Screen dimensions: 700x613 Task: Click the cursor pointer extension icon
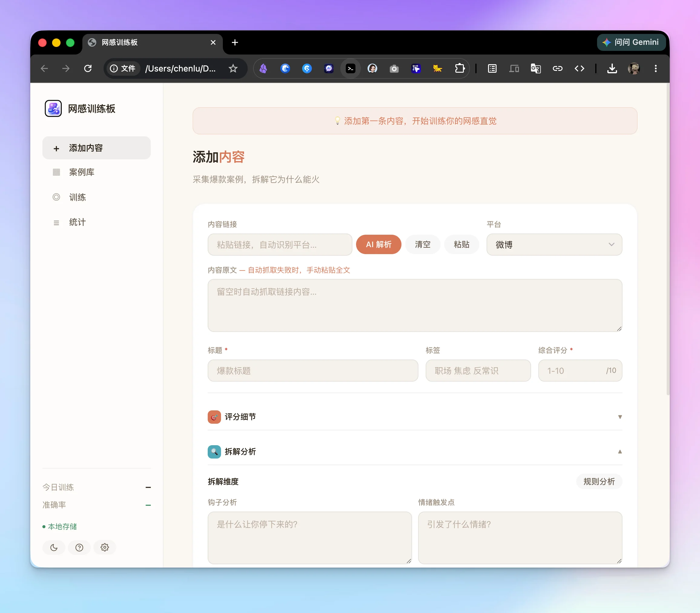[x=416, y=68]
